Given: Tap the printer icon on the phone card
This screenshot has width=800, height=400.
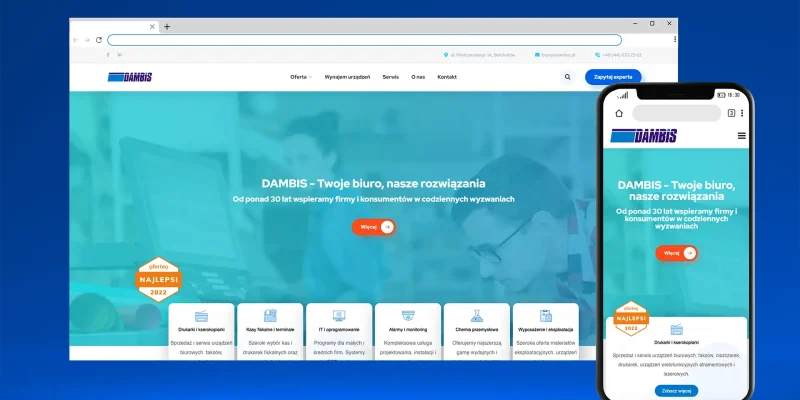Looking at the screenshot, I should 677,330.
